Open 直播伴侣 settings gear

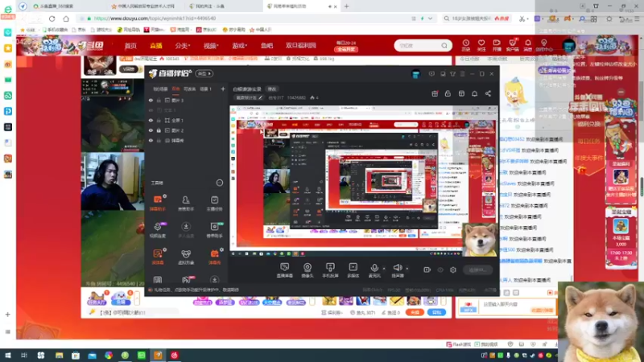(x=453, y=269)
